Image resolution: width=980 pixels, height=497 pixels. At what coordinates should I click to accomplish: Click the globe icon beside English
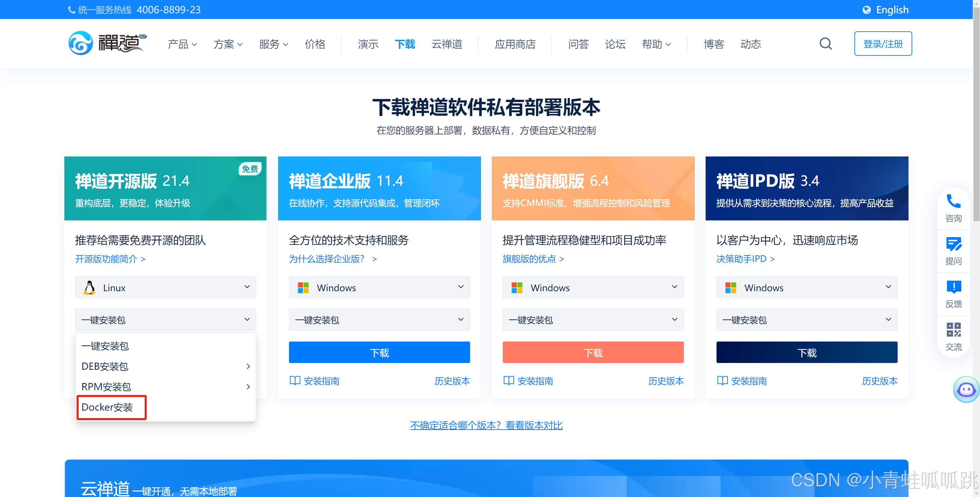coord(866,10)
